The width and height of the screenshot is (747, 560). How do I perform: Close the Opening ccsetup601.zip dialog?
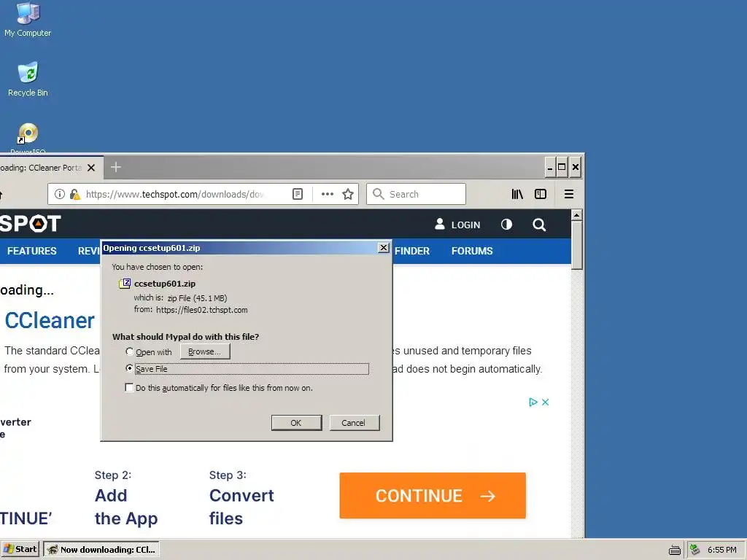[x=384, y=248]
